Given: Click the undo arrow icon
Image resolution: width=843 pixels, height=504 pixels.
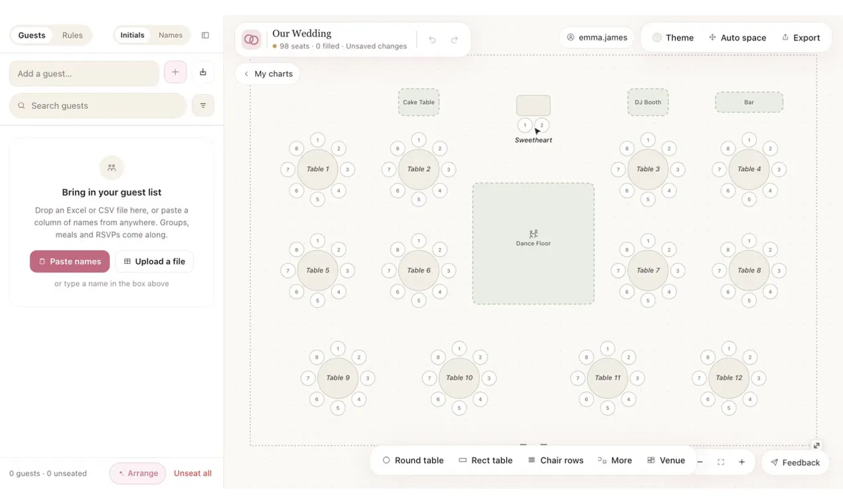Looking at the screenshot, I should 432,40.
